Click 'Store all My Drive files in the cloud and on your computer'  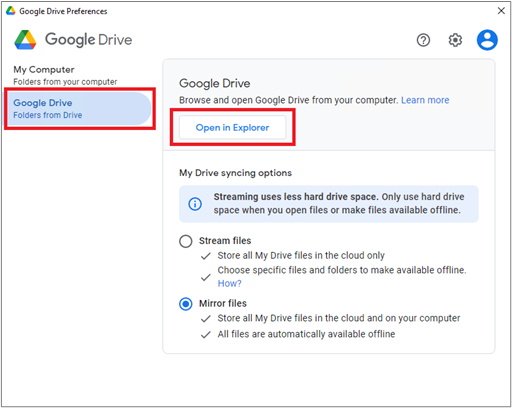point(339,318)
